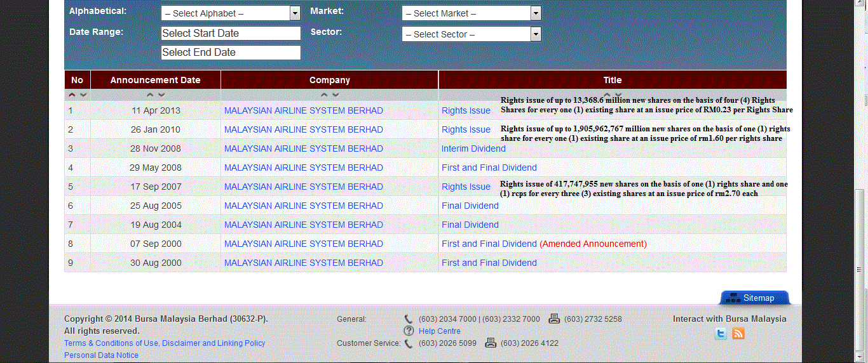Open Rights Issue announcement dated 17 Sep 2007
The image size is (868, 363).
466,187
